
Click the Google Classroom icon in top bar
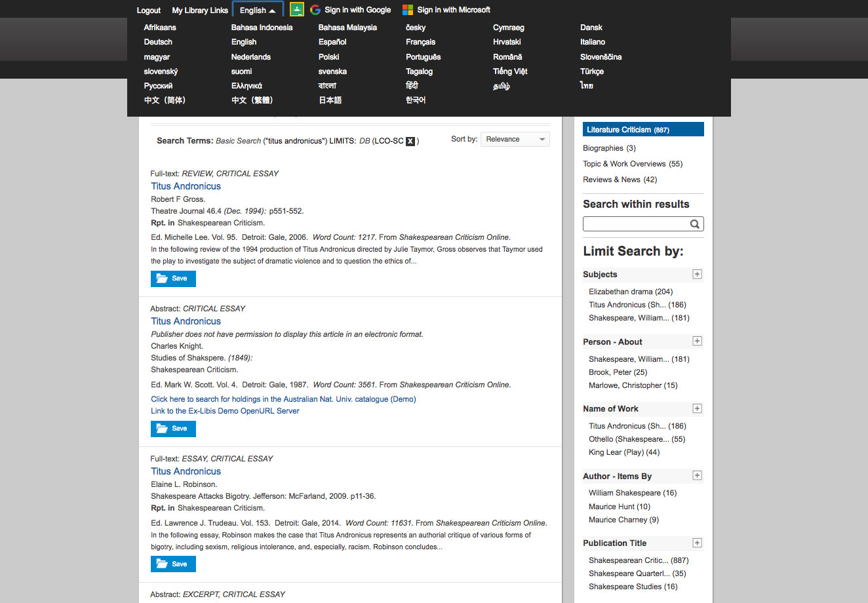297,9
